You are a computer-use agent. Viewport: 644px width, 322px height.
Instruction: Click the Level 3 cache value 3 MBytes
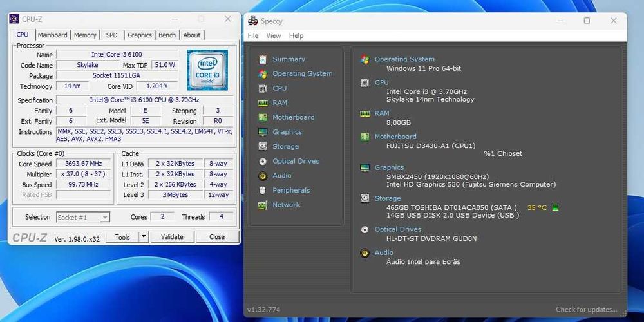(175, 195)
